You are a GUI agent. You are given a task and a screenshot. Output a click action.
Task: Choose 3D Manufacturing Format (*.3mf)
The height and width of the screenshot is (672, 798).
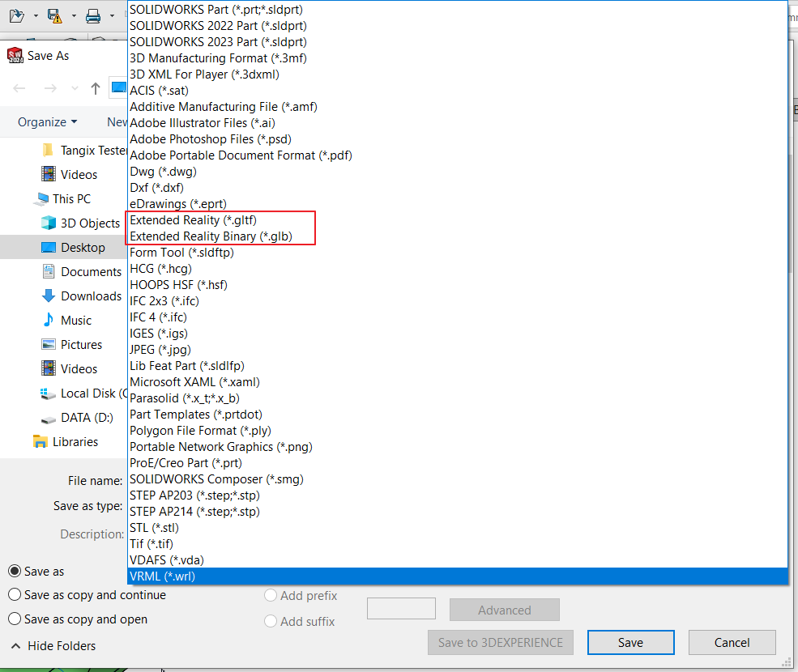pyautogui.click(x=457, y=58)
